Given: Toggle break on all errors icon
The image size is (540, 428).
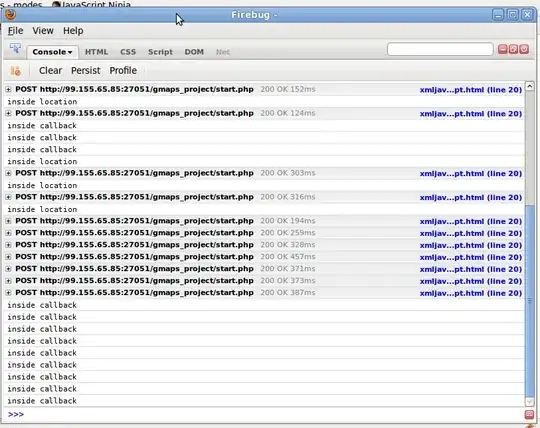Looking at the screenshot, I should coord(15,71).
